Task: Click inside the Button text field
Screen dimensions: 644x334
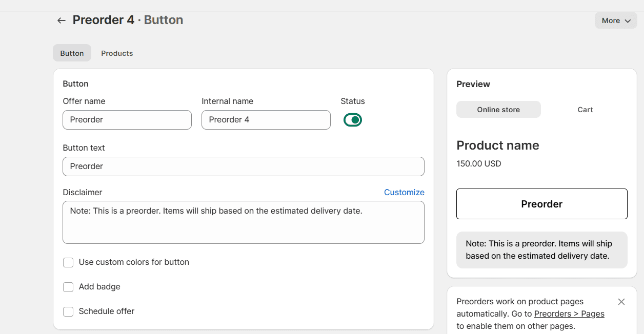Action: click(243, 166)
